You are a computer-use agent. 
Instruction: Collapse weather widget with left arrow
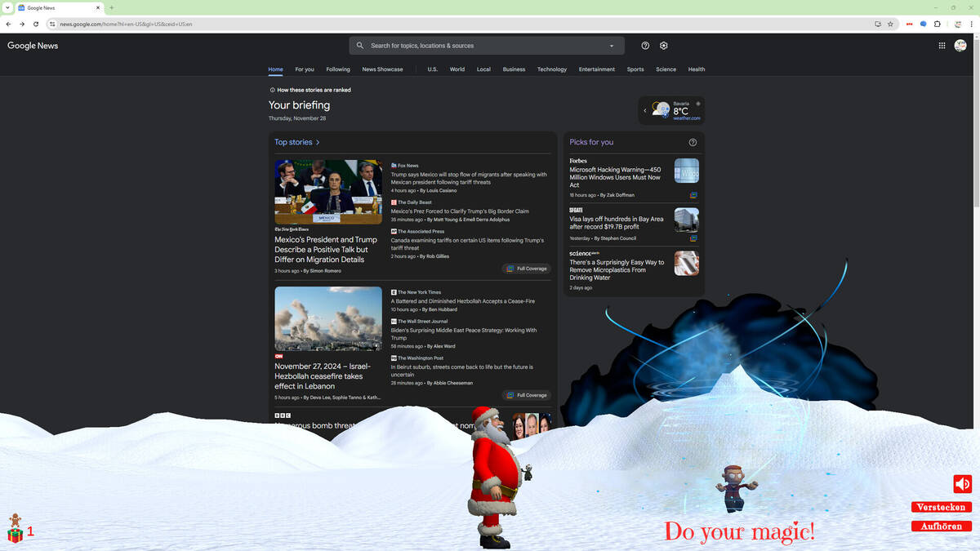point(644,110)
